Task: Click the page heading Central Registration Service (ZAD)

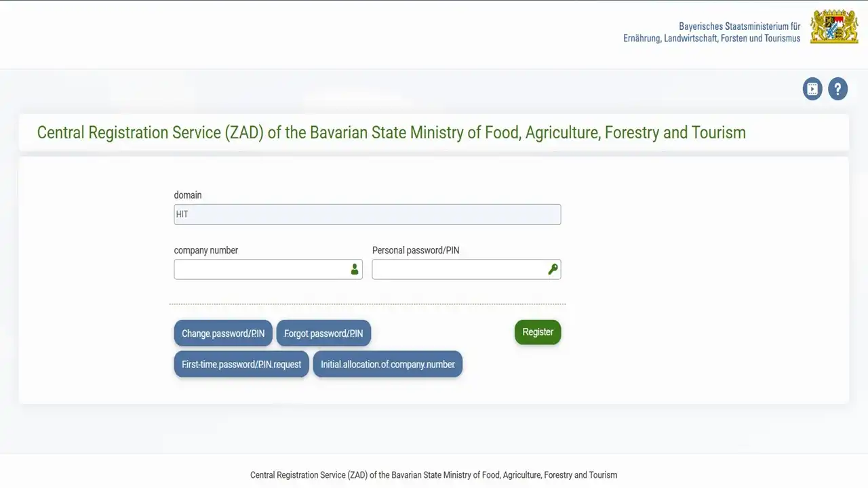Action: [x=391, y=132]
